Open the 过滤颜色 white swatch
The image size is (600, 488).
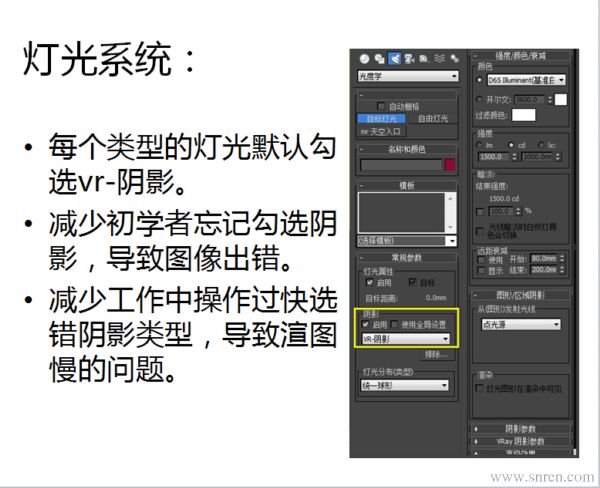(523, 115)
